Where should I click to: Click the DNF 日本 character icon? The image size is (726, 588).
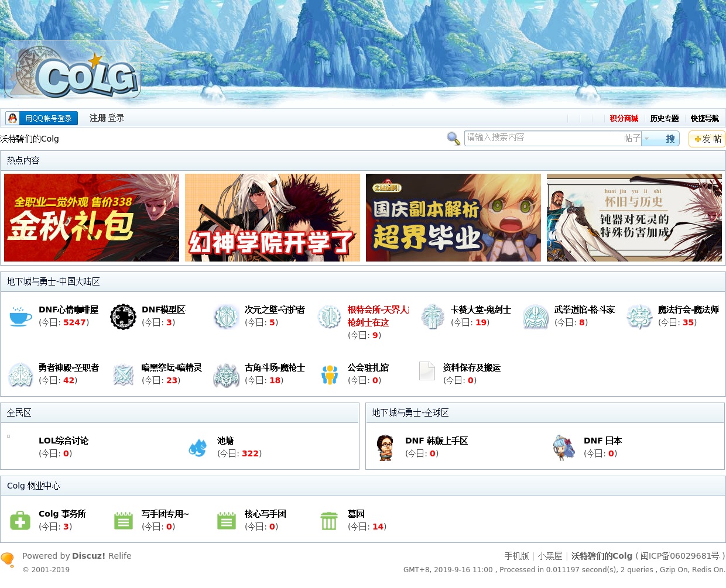[564, 448]
